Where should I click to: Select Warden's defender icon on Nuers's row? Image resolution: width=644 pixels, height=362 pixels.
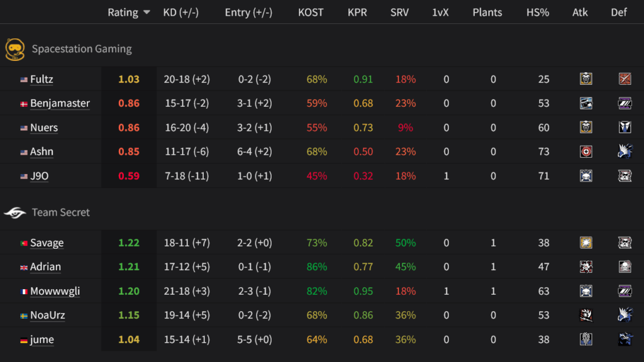point(624,128)
